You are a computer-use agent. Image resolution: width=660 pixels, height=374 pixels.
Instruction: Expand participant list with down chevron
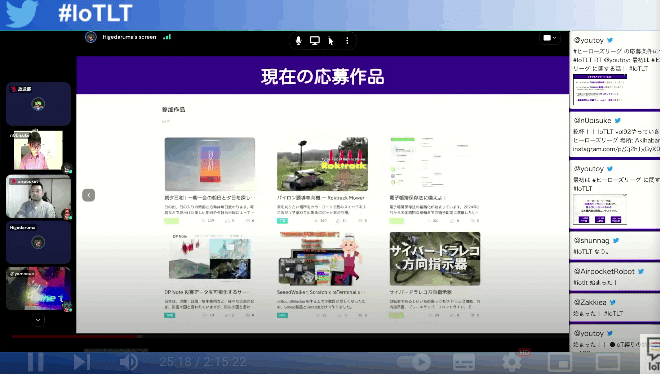38,320
